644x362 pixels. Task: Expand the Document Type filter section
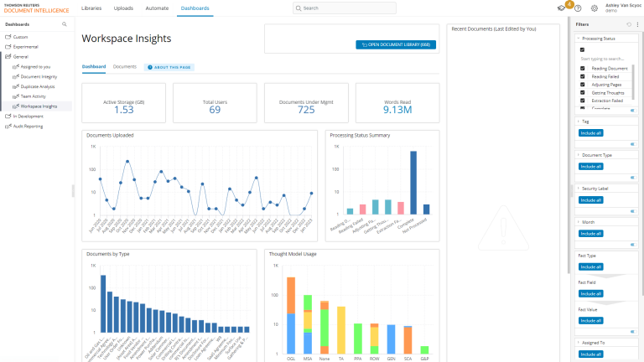click(x=579, y=155)
